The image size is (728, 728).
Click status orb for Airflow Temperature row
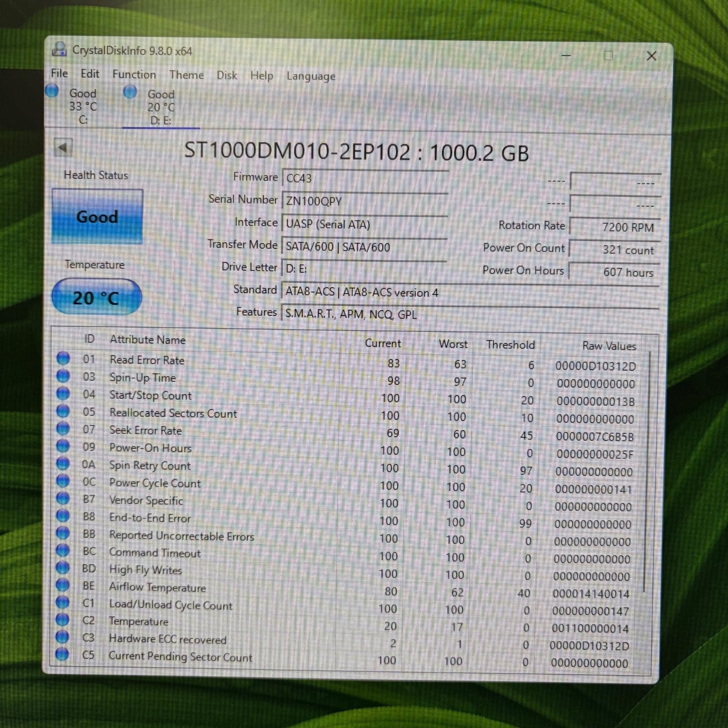click(62, 585)
